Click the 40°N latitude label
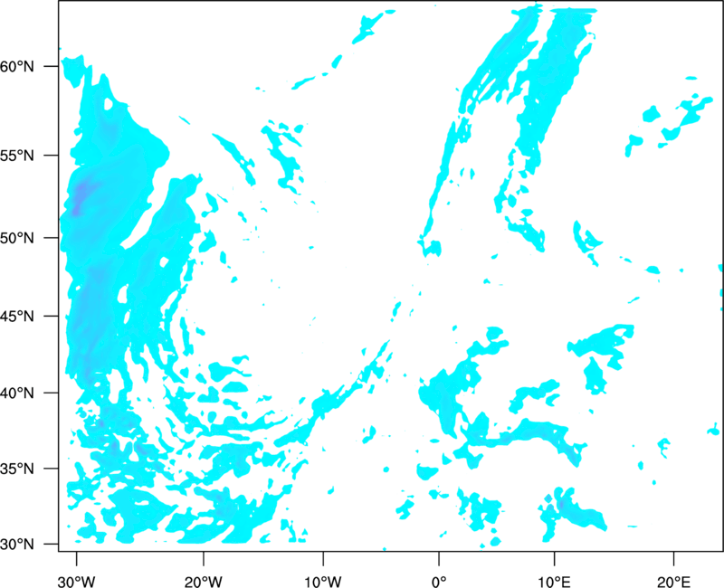 pos(17,394)
